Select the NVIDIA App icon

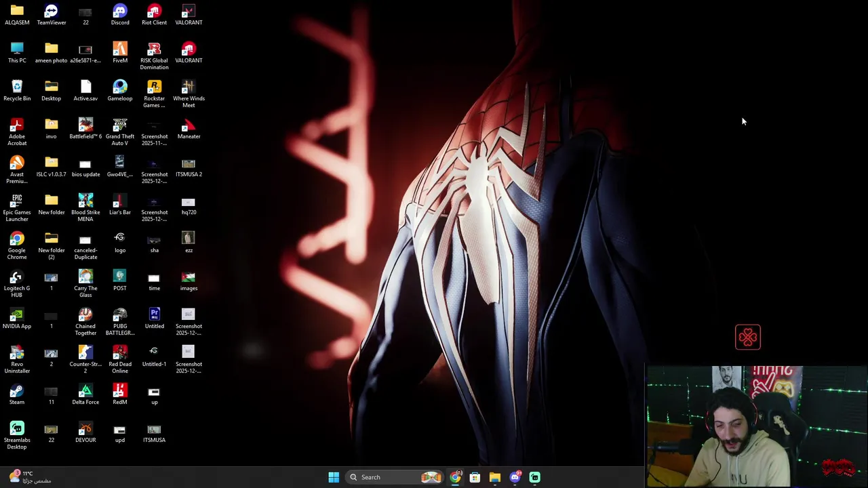pyautogui.click(x=17, y=319)
